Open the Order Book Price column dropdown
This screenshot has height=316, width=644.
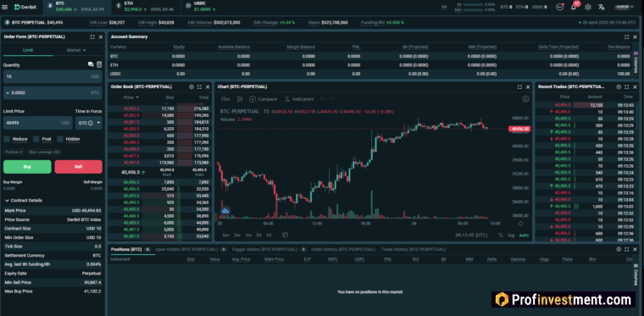click(131, 97)
